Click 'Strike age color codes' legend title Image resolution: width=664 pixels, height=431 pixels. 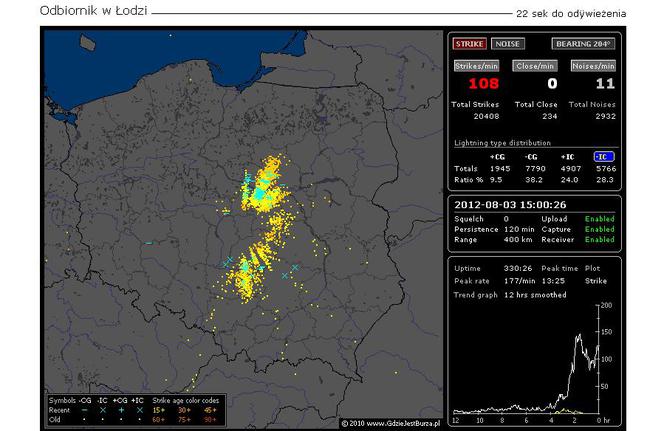[185, 400]
